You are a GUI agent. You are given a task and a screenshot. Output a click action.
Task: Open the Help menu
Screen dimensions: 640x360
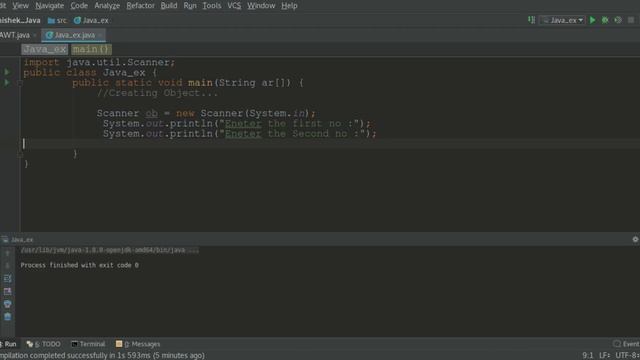(289, 6)
